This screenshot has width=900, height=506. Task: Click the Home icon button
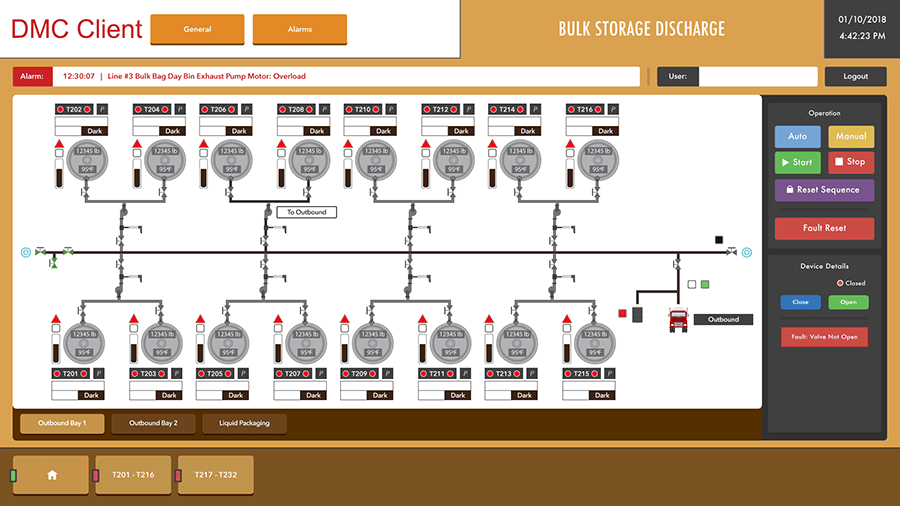[x=52, y=474]
